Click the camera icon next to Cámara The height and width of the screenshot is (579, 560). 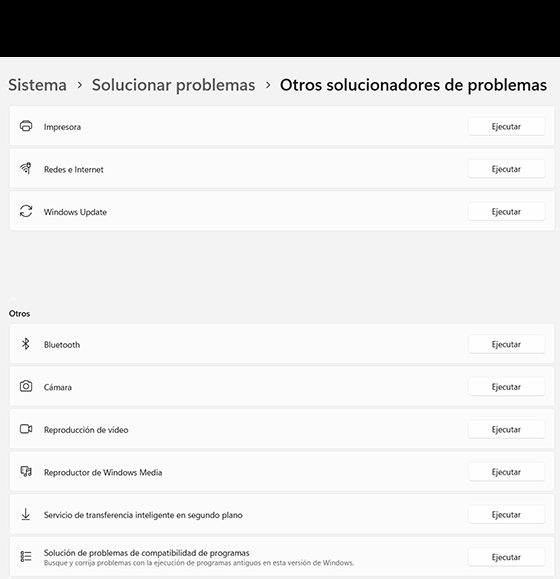[x=26, y=386]
